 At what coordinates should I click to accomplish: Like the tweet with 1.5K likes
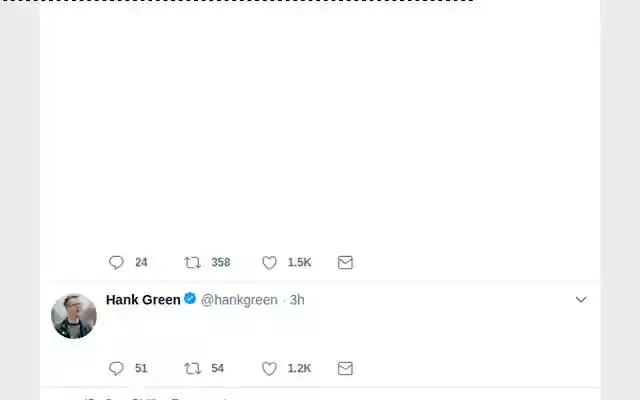click(269, 262)
